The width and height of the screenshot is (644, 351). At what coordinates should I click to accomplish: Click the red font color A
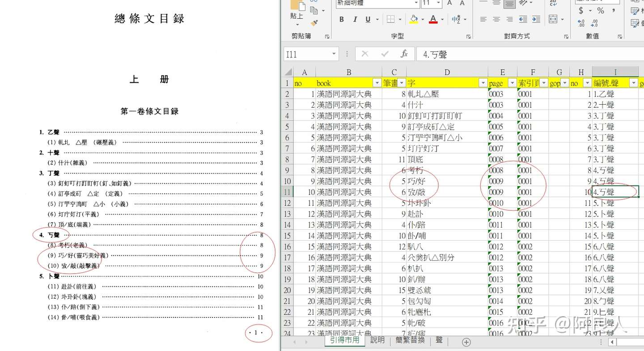coord(432,19)
